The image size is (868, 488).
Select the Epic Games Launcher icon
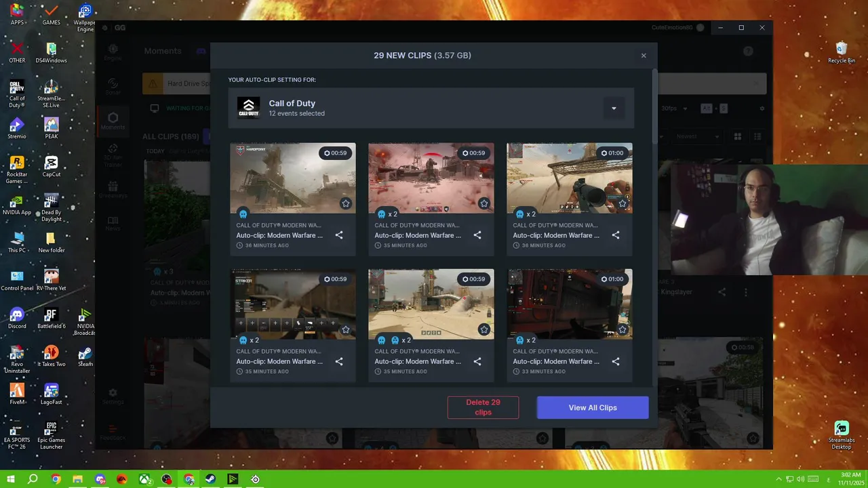click(51, 435)
